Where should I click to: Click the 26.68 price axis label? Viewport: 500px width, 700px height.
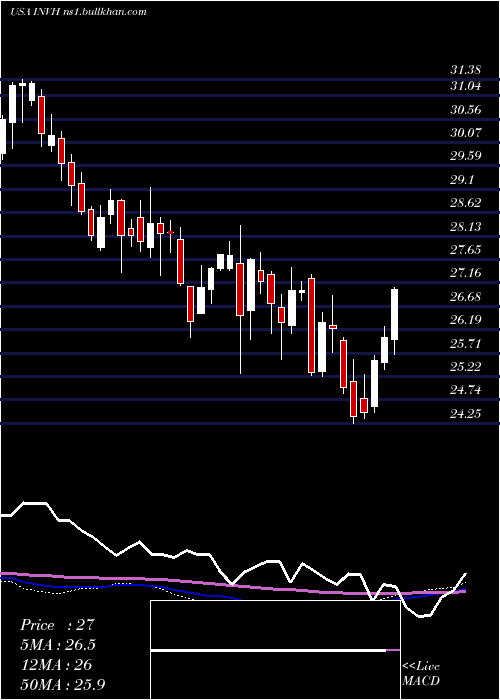click(x=465, y=296)
